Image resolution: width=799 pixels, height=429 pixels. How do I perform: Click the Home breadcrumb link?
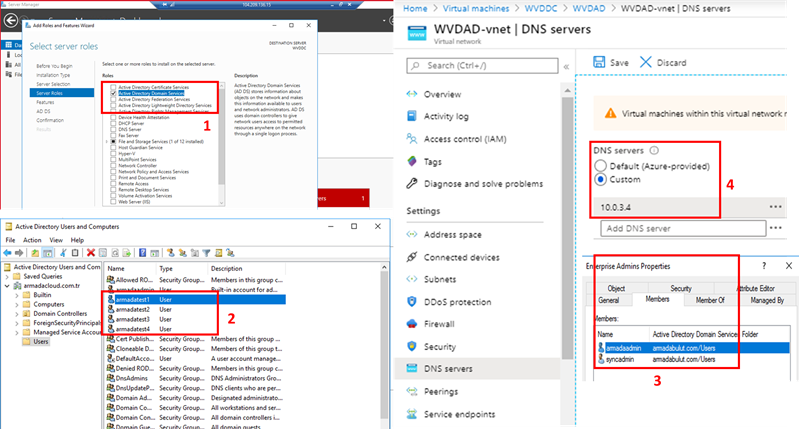click(415, 8)
